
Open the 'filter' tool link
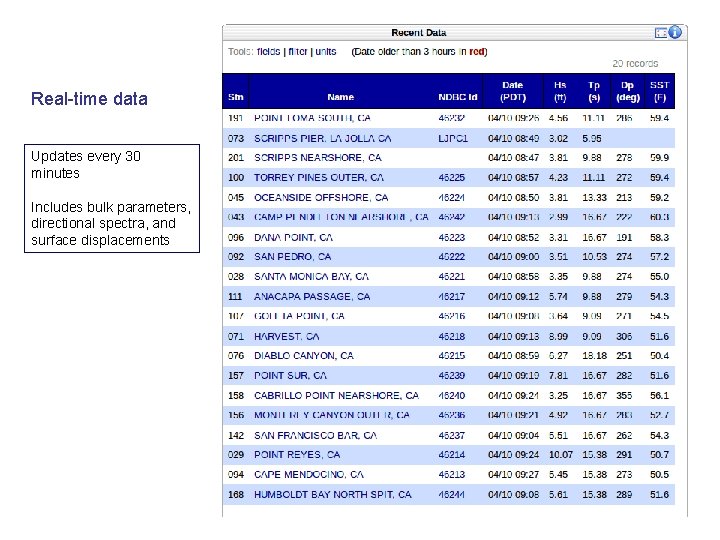(x=298, y=51)
